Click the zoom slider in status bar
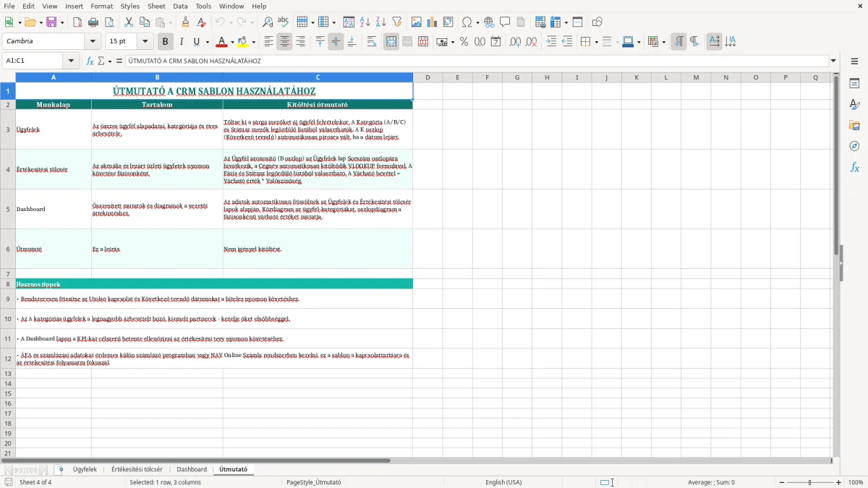This screenshot has width=868, height=488. 809,482
